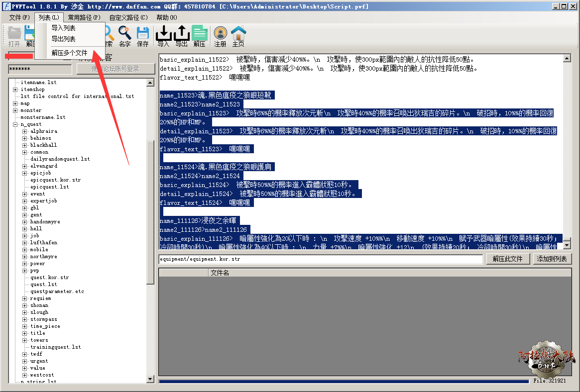Choose 解压多个文件 from the open menu
The height and width of the screenshot is (392, 580).
69,53
